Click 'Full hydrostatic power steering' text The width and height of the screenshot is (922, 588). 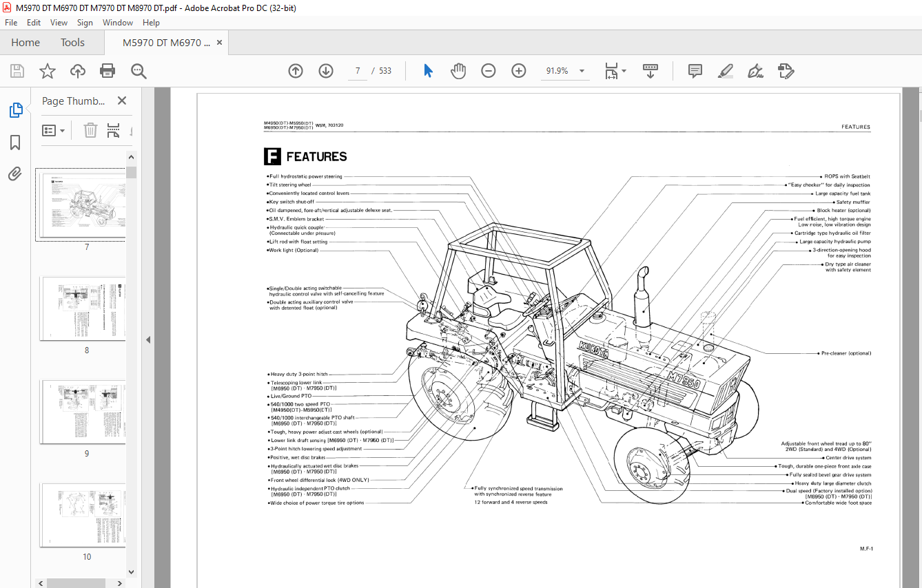(306, 177)
